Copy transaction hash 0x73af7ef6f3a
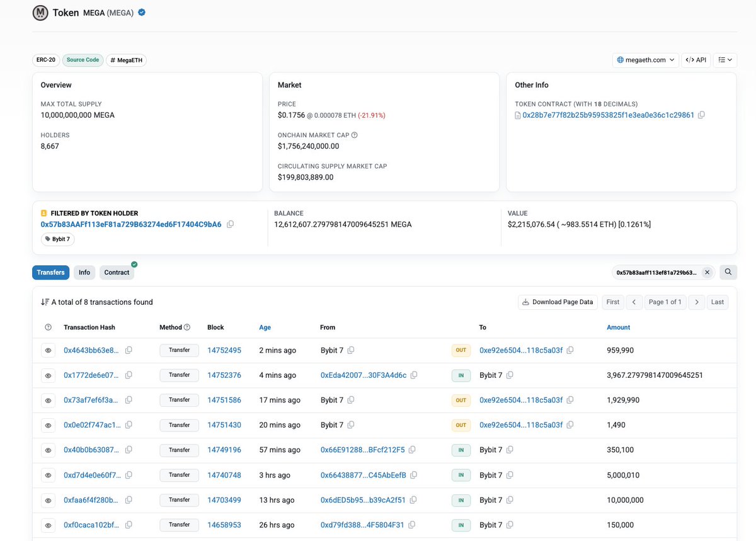Viewport: 756px width, 541px height. click(129, 400)
